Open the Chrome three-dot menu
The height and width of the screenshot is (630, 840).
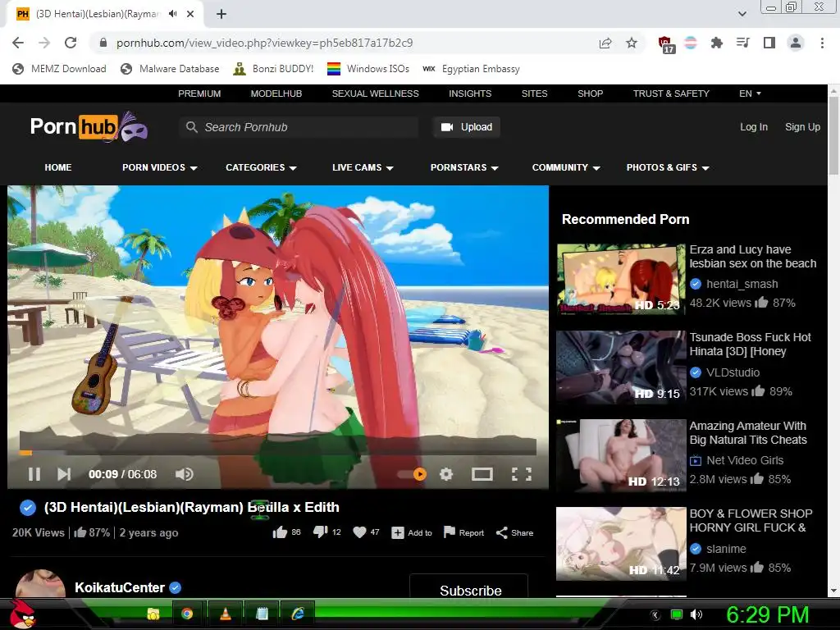(822, 43)
